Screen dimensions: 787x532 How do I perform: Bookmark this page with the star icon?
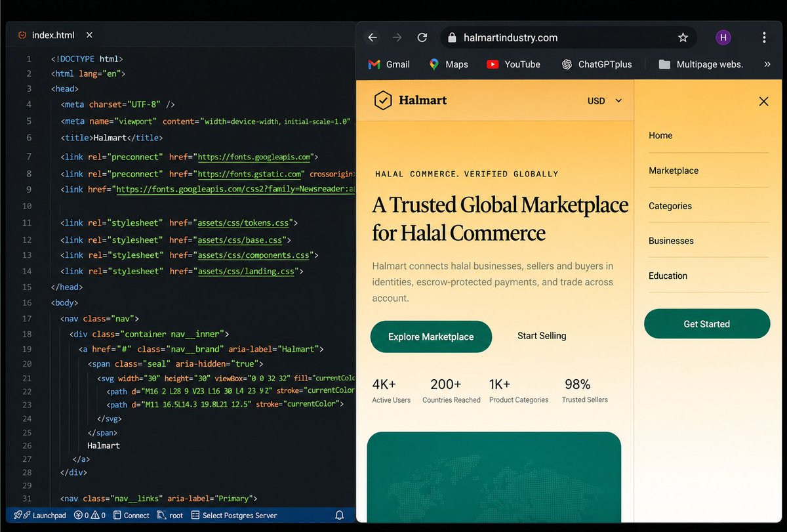pos(683,37)
